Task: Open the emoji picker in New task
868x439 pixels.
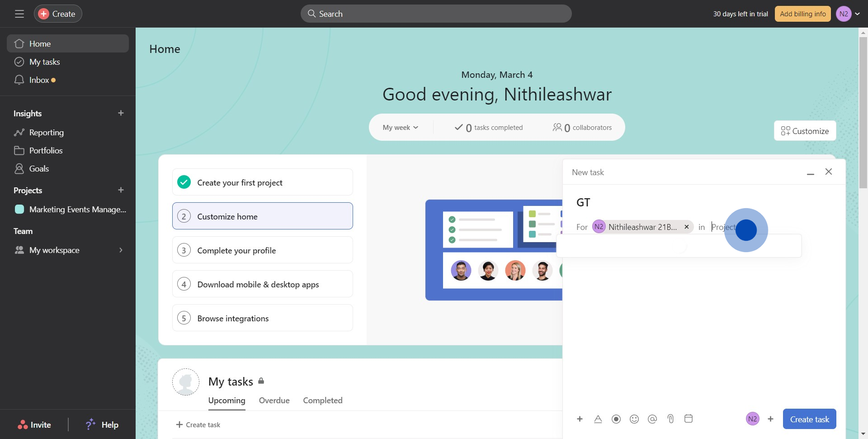Action: (x=634, y=419)
